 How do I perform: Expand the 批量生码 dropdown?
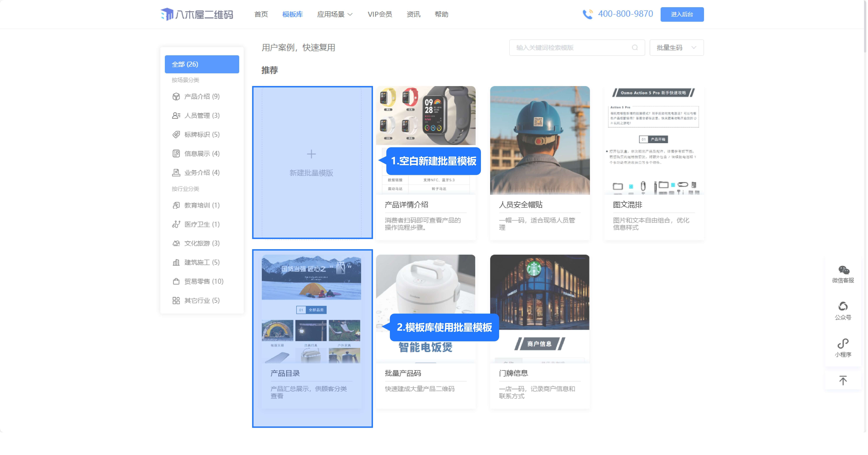tap(676, 48)
